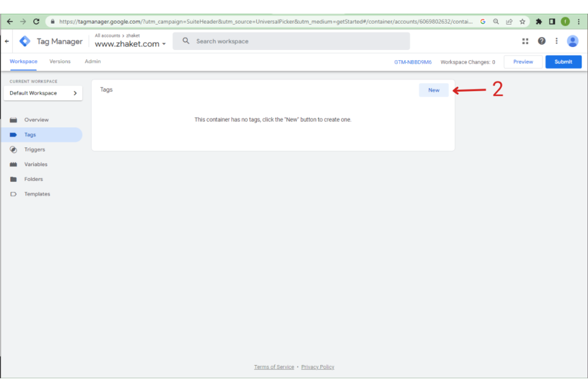Click the browser back arrow
Viewport: 588px width, 392px height.
(10, 21)
